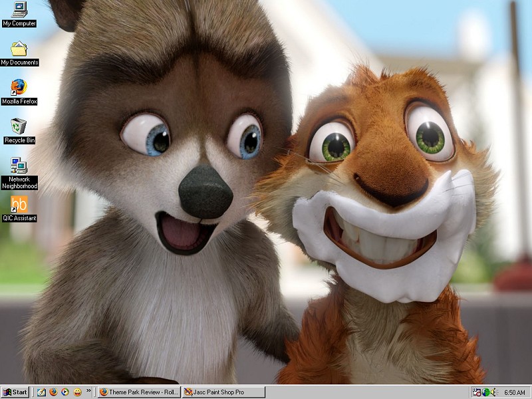Open the speaker volume tray icon
Screen dimensions: 532x399
pos(493,392)
